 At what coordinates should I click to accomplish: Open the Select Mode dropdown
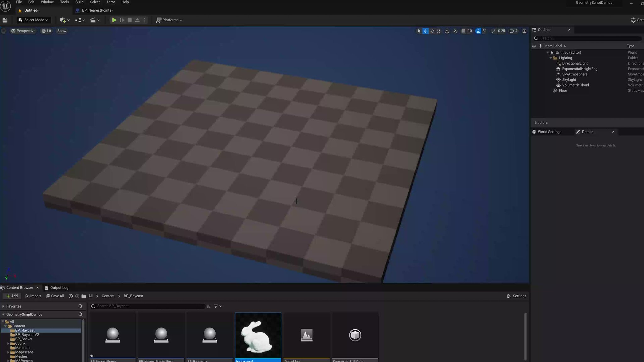coord(34,20)
